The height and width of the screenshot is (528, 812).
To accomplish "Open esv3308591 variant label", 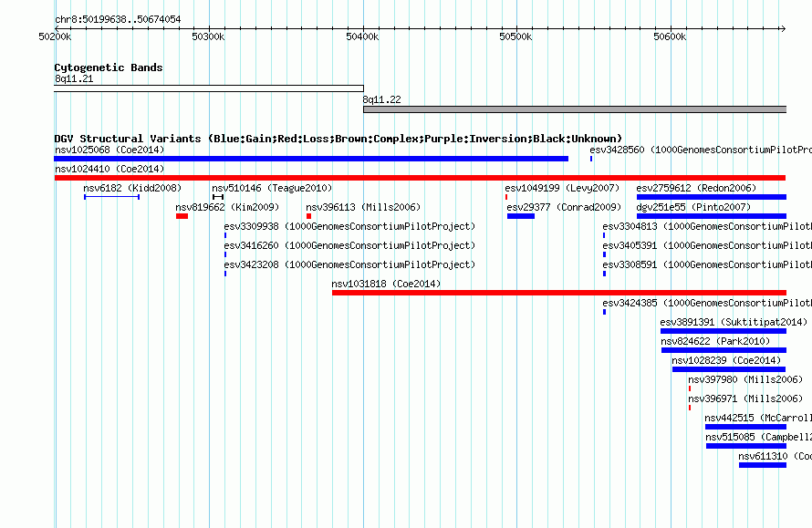I will tap(707, 264).
